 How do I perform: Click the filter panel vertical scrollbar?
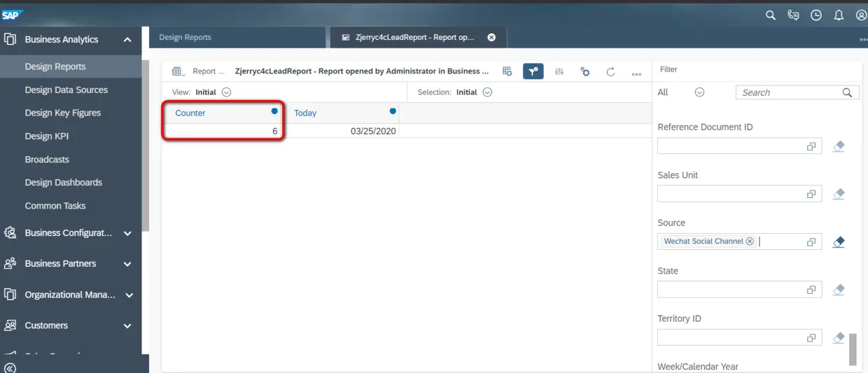pyautogui.click(x=853, y=349)
